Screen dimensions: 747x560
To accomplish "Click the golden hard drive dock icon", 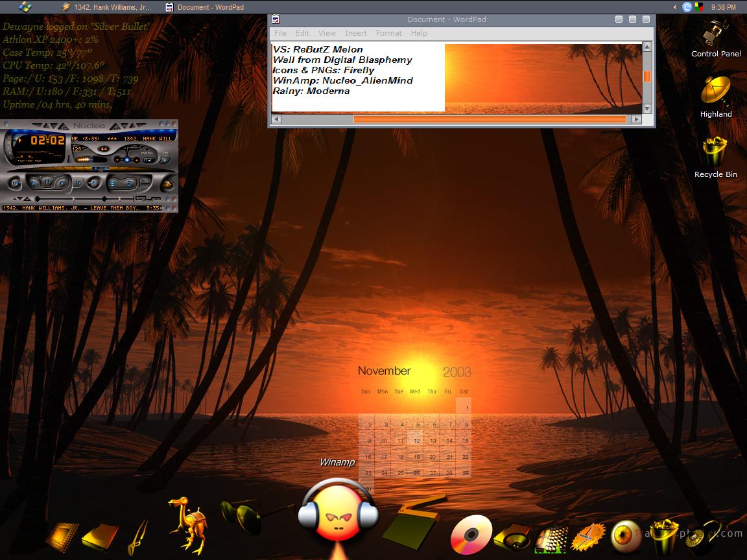I will 101,537.
